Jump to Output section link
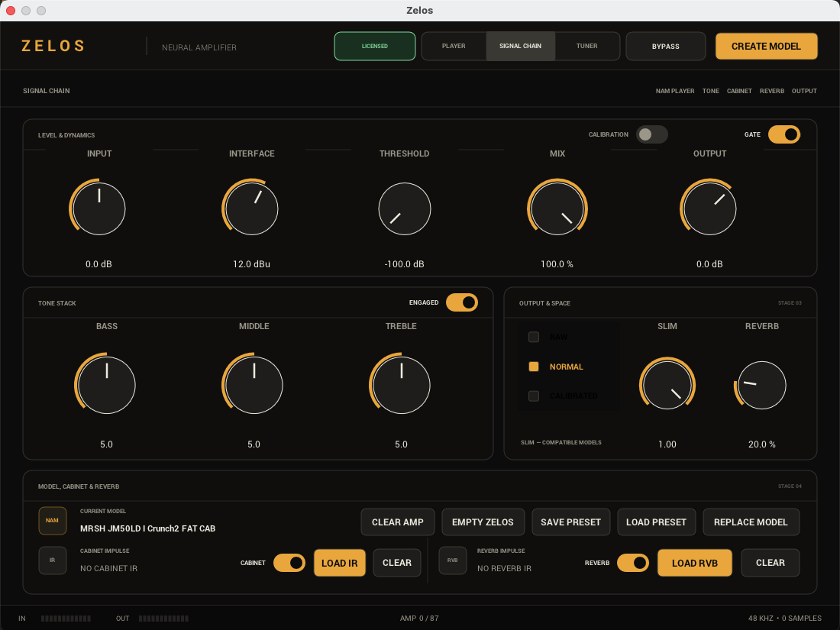 pyautogui.click(x=805, y=91)
